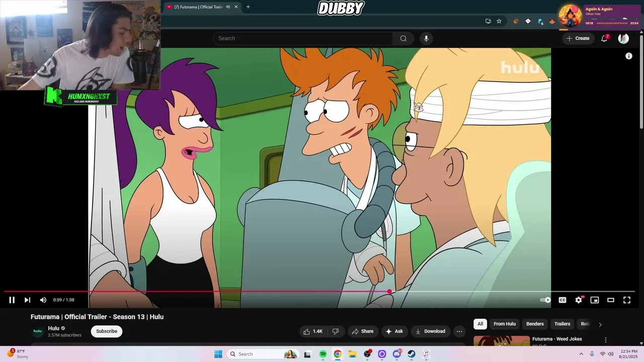The image size is (644, 362).
Task: Skip to the next video
Action: coord(27,300)
